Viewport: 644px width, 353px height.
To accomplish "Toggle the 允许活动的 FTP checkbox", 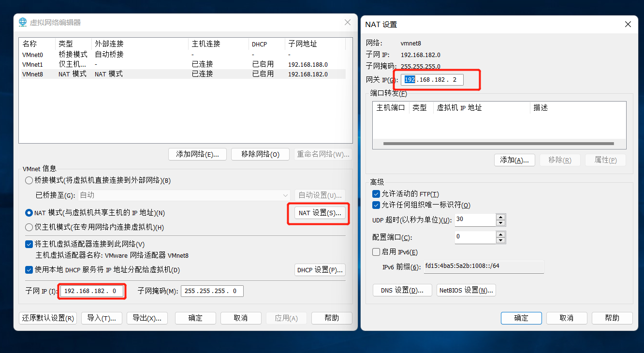I will (376, 194).
